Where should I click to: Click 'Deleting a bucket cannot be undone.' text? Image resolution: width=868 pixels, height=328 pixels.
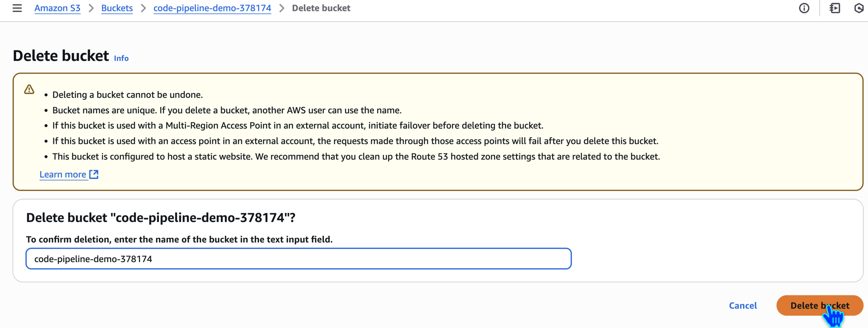(x=127, y=95)
